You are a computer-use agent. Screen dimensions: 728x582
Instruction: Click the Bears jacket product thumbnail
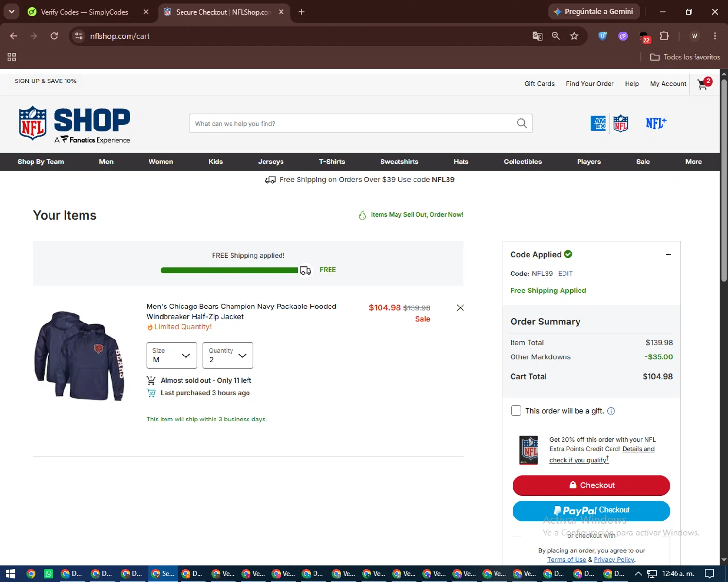pos(79,356)
